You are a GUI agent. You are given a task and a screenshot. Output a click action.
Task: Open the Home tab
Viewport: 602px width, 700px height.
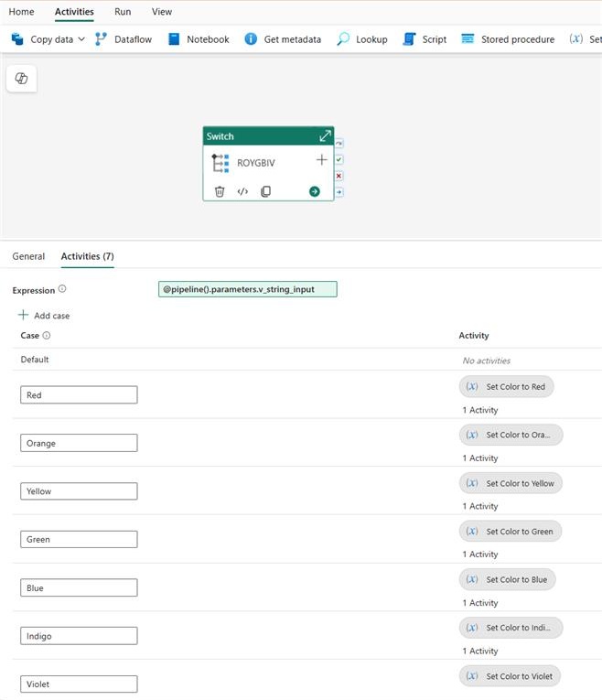pyautogui.click(x=21, y=12)
